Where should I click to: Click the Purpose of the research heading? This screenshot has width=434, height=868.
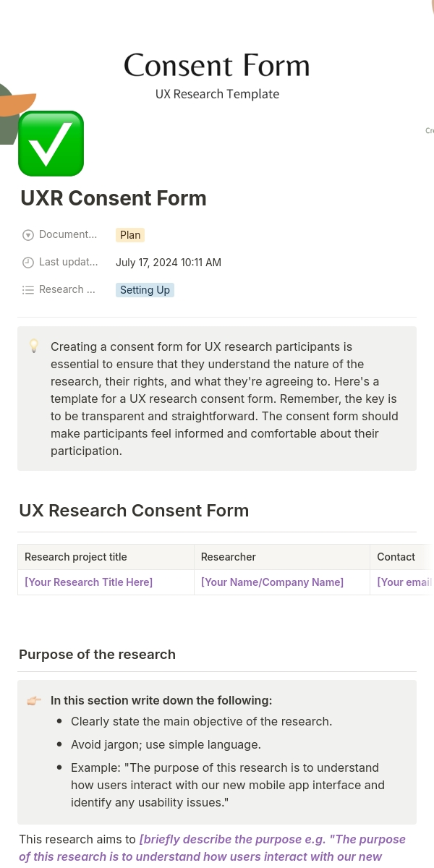[97, 655]
